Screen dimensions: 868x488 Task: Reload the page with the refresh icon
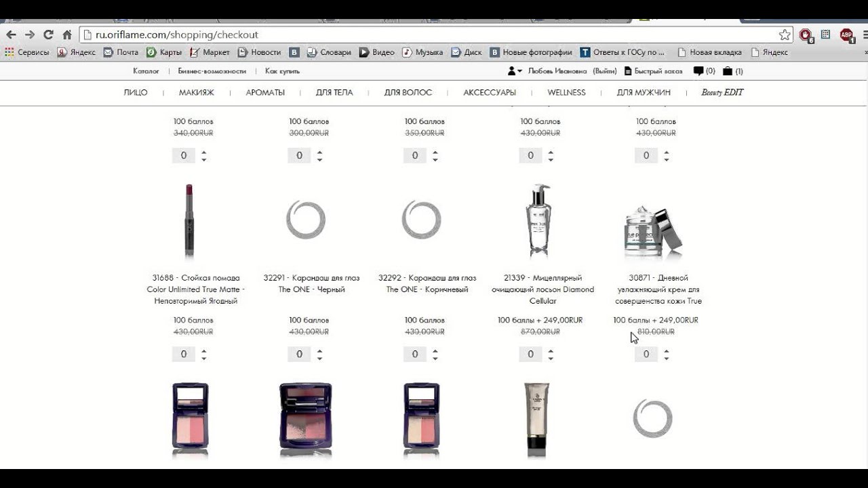(48, 35)
